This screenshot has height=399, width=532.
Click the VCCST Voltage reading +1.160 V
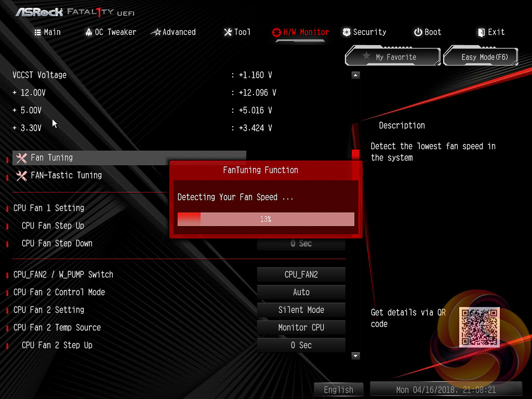(x=256, y=75)
